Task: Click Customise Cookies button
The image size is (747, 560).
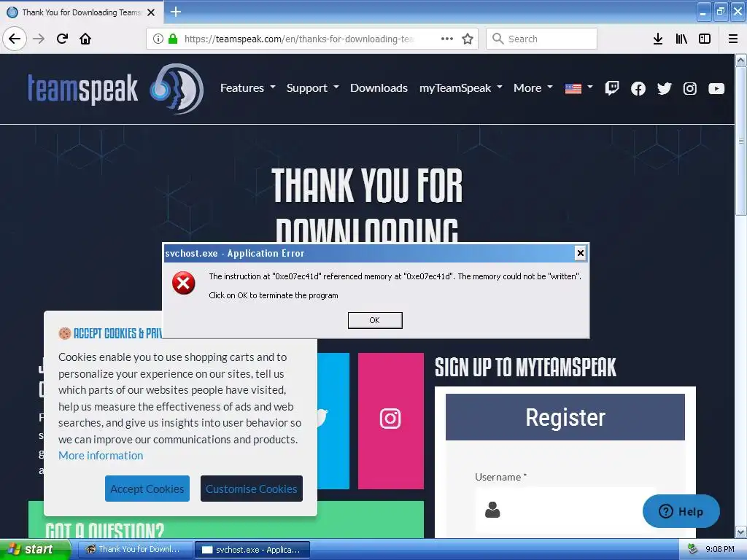Action: tap(252, 489)
